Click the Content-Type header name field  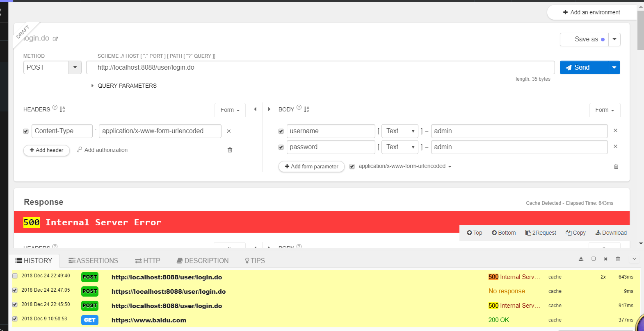pyautogui.click(x=62, y=131)
